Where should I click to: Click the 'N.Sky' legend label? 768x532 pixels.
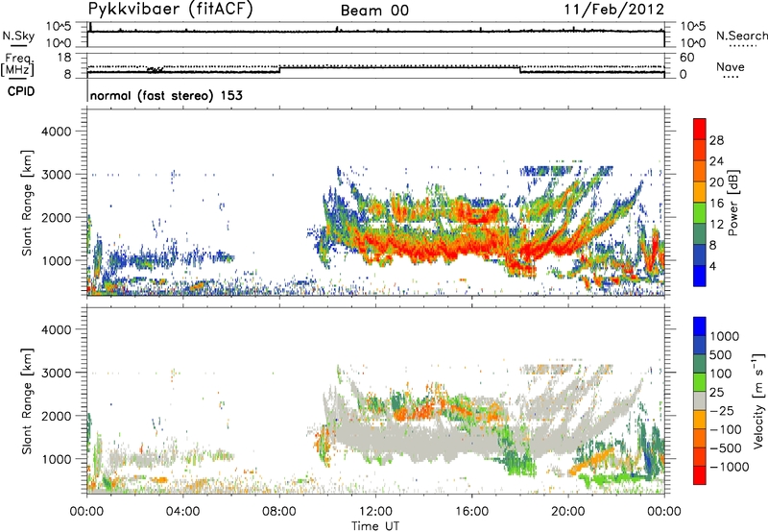click(x=18, y=36)
